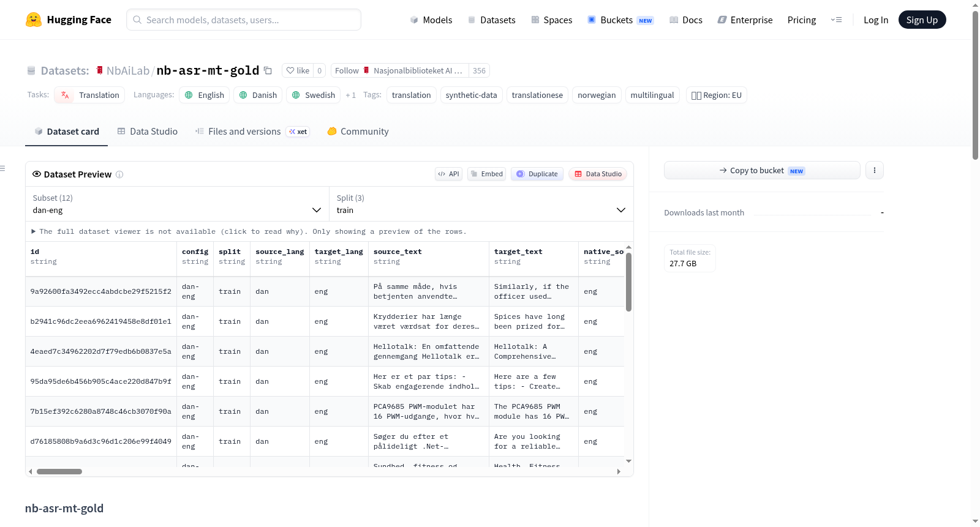Open Data Studio from preview header
Viewport: 980px width, 527px height.
[598, 174]
